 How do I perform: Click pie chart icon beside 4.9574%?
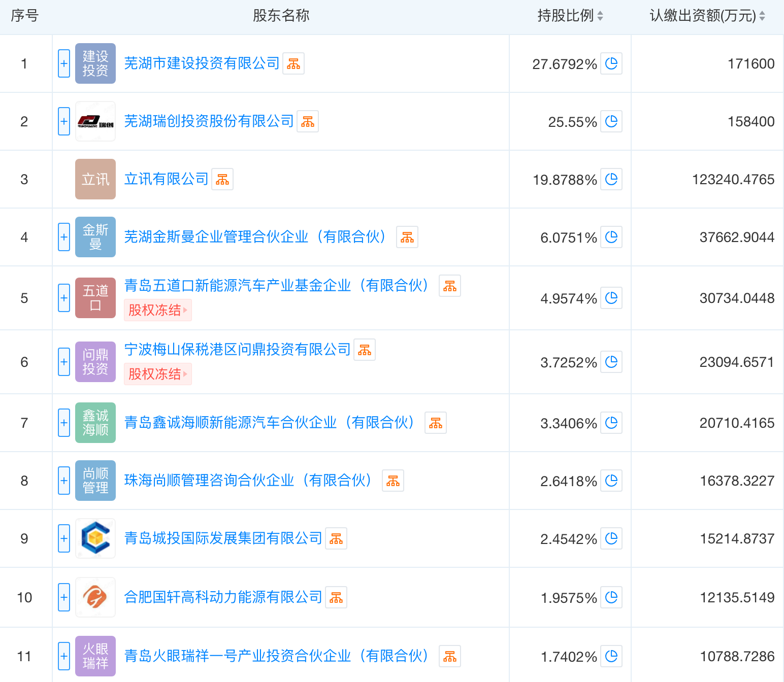(x=611, y=298)
